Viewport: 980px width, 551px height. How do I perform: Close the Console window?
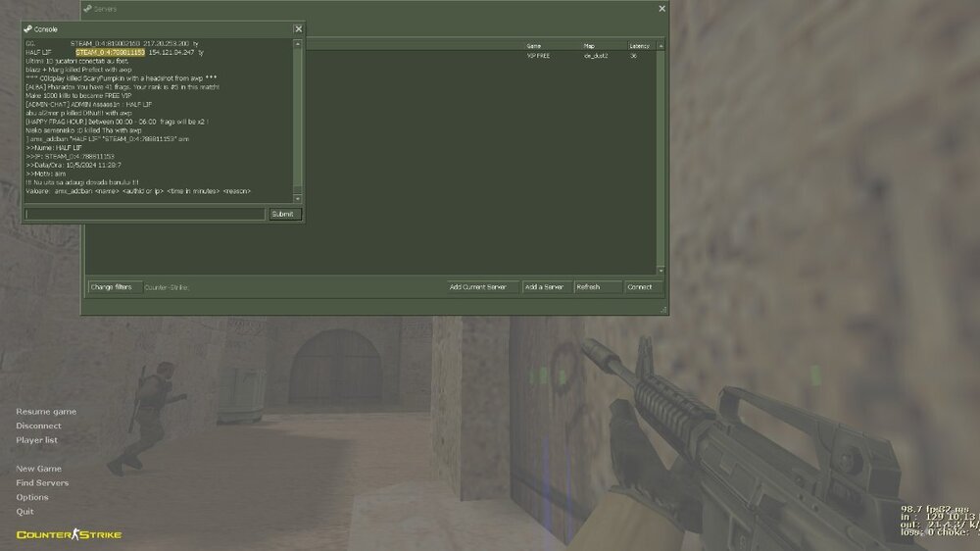click(298, 29)
